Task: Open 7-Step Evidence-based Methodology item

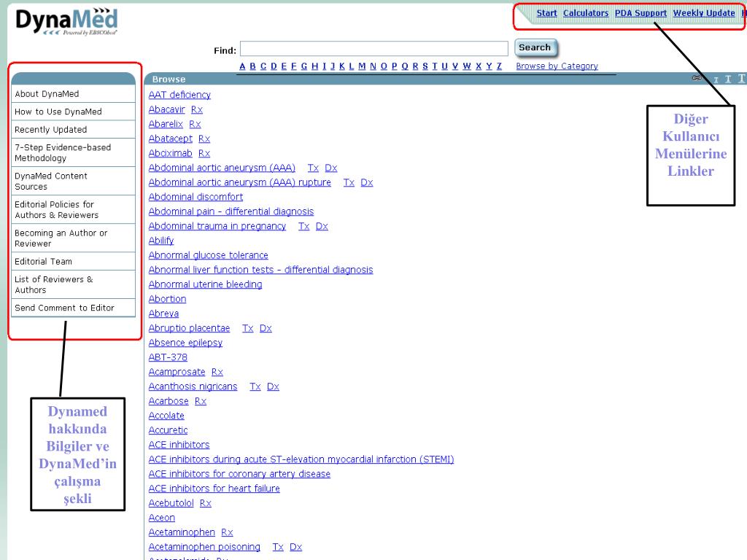Action: pyautogui.click(x=74, y=152)
